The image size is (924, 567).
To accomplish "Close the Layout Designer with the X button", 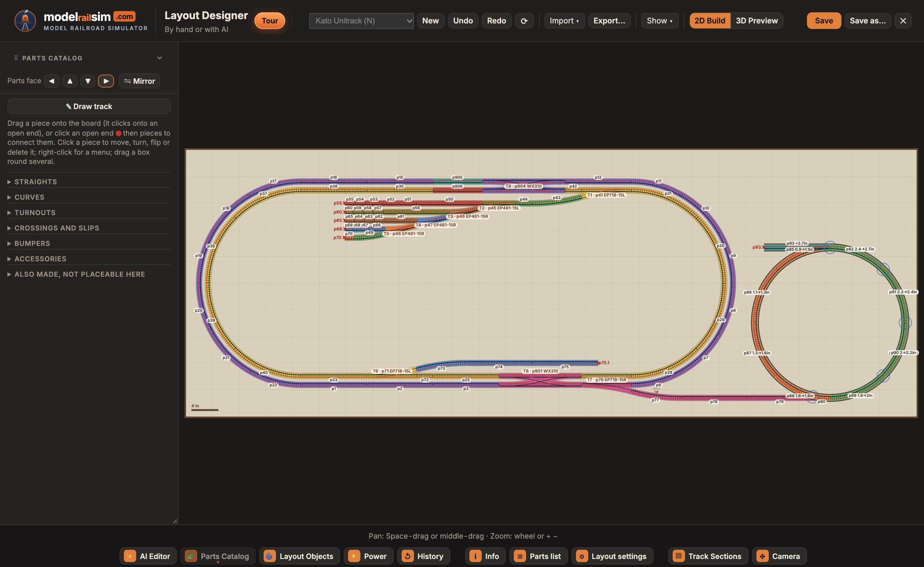I will point(903,21).
